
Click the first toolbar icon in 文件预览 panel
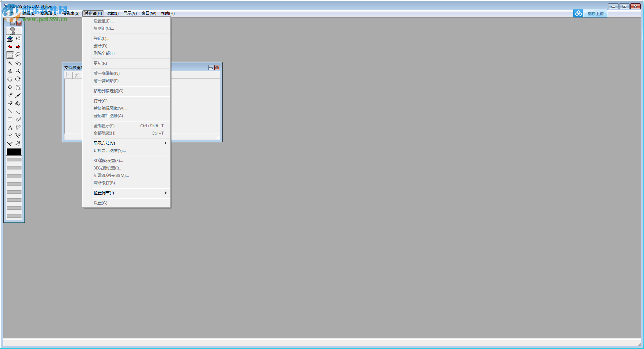[68, 75]
